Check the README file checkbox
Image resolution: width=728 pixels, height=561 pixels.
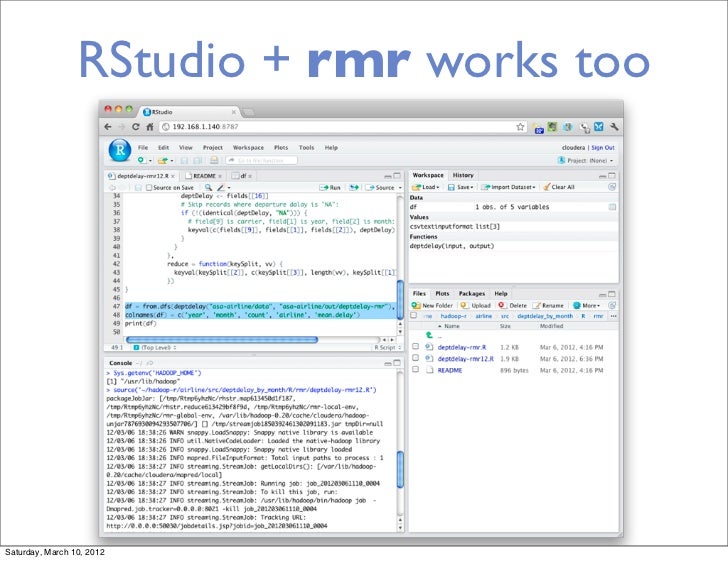(x=416, y=370)
